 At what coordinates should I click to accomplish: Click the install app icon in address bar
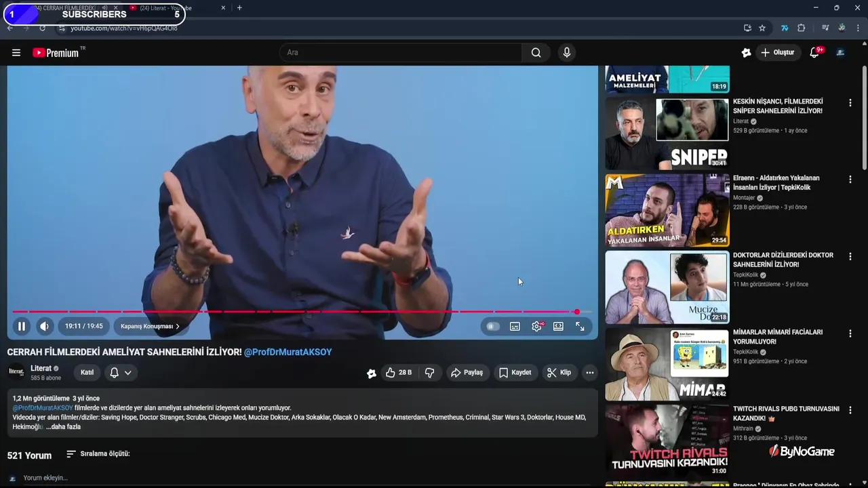(x=747, y=28)
